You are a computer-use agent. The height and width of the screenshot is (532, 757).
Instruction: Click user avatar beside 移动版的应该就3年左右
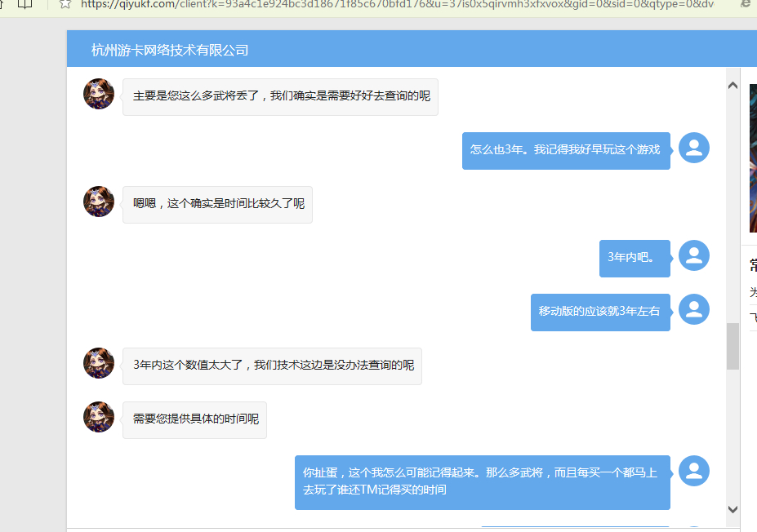click(694, 309)
